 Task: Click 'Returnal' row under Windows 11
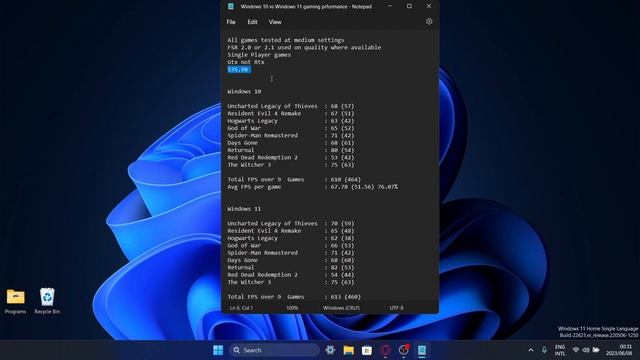pos(291,267)
